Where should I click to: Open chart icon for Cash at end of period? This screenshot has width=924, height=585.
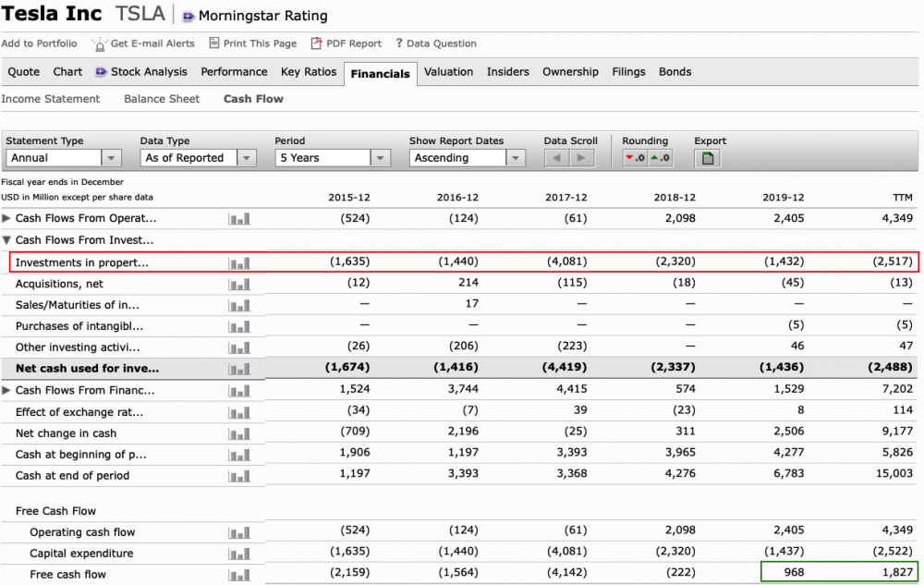[x=239, y=476]
